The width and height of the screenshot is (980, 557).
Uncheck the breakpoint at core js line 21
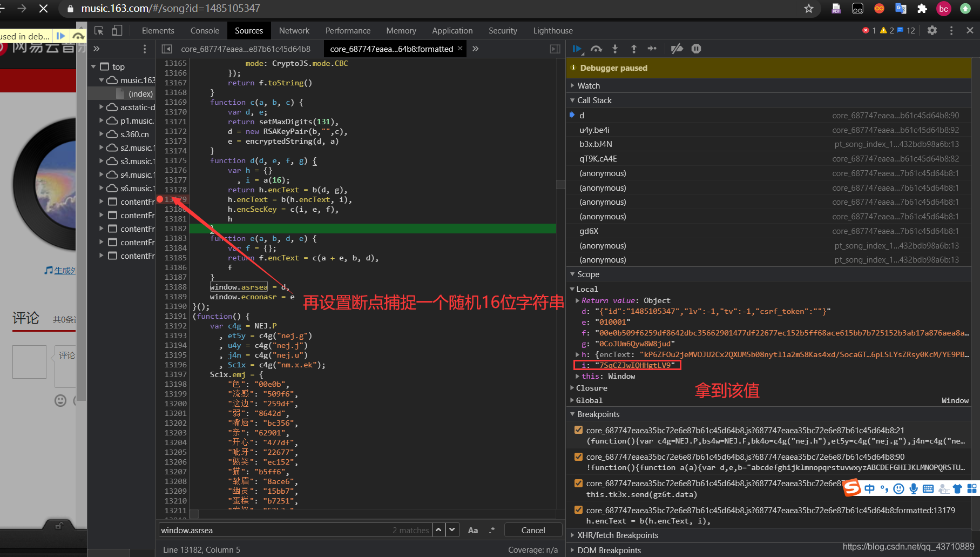click(x=579, y=430)
